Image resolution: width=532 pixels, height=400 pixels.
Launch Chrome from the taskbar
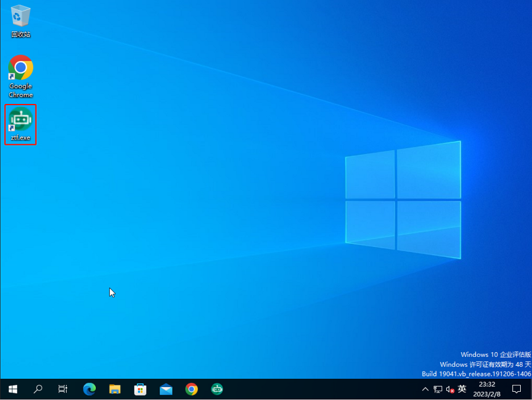click(x=192, y=389)
